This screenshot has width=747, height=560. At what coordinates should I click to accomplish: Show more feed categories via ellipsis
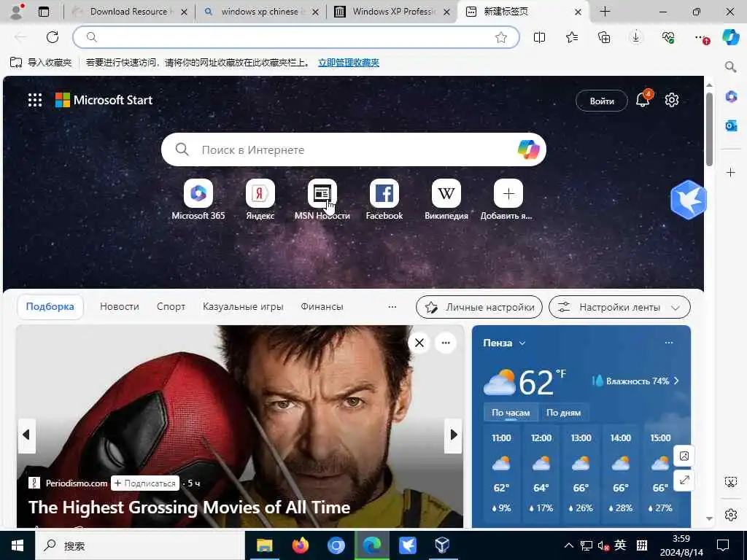tap(392, 307)
